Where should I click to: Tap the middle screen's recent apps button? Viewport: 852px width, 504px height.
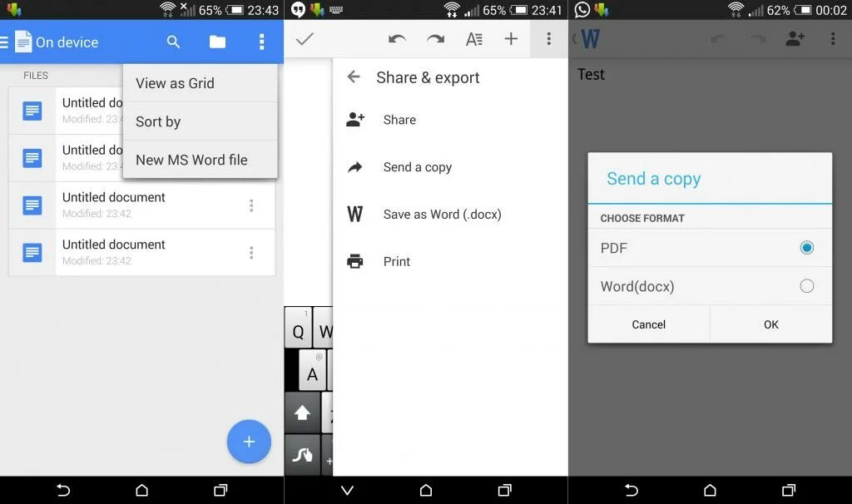[505, 491]
